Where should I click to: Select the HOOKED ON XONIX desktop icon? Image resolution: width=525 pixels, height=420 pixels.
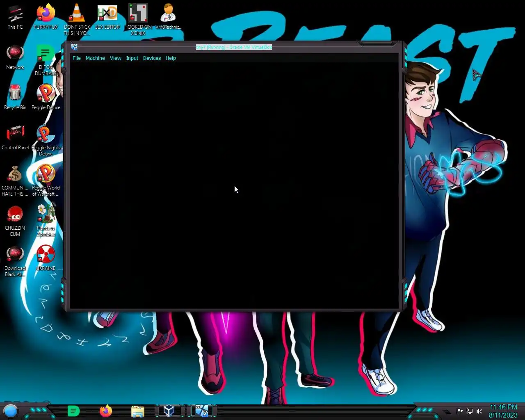click(x=138, y=20)
